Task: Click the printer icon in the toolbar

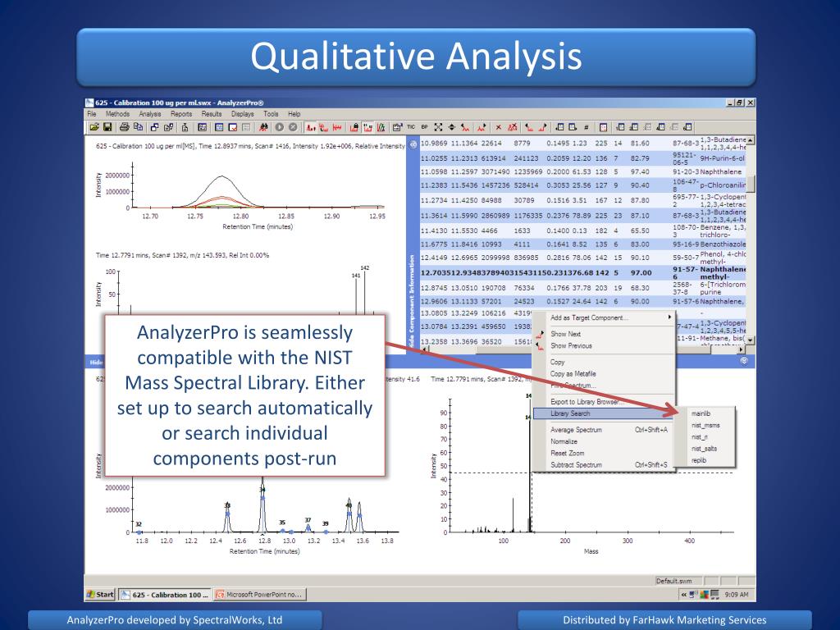Action: pos(125,127)
